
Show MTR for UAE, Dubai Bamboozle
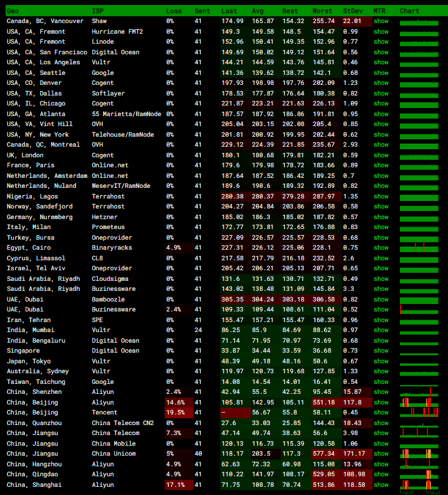coord(381,299)
